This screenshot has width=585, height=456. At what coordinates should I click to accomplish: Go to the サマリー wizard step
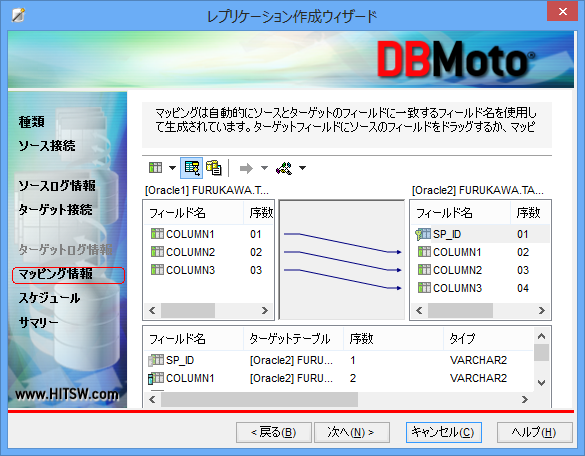38,322
